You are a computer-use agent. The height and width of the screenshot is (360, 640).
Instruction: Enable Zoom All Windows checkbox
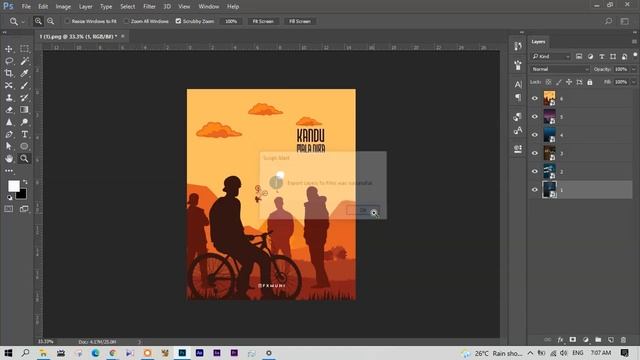point(126,21)
